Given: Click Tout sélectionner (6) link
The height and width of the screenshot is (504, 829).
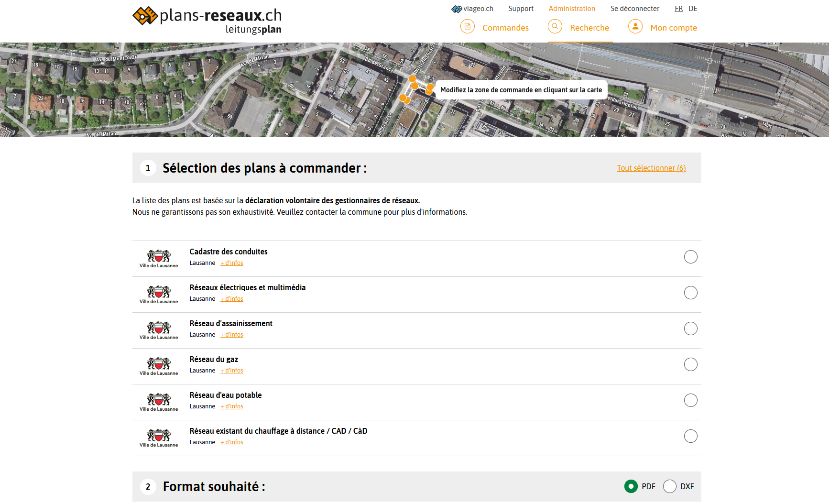Looking at the screenshot, I should 651,168.
